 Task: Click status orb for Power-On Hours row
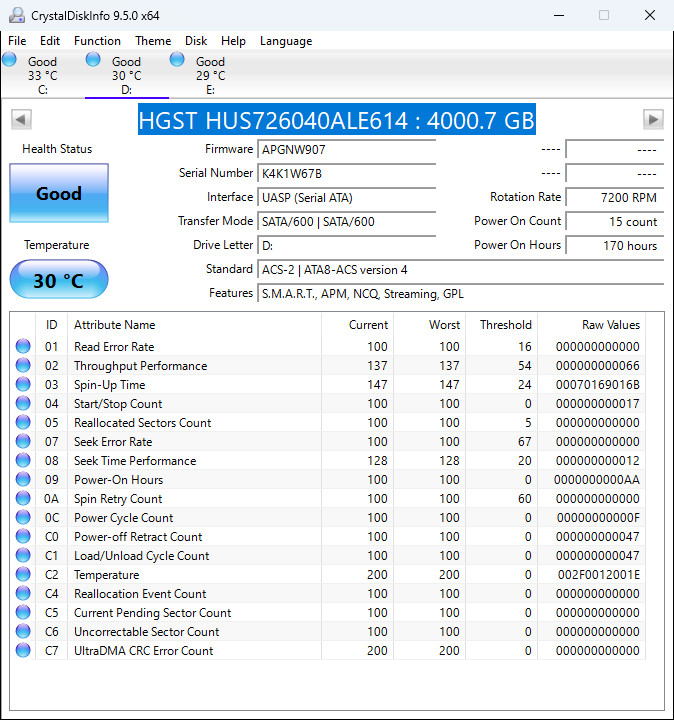[x=23, y=479]
